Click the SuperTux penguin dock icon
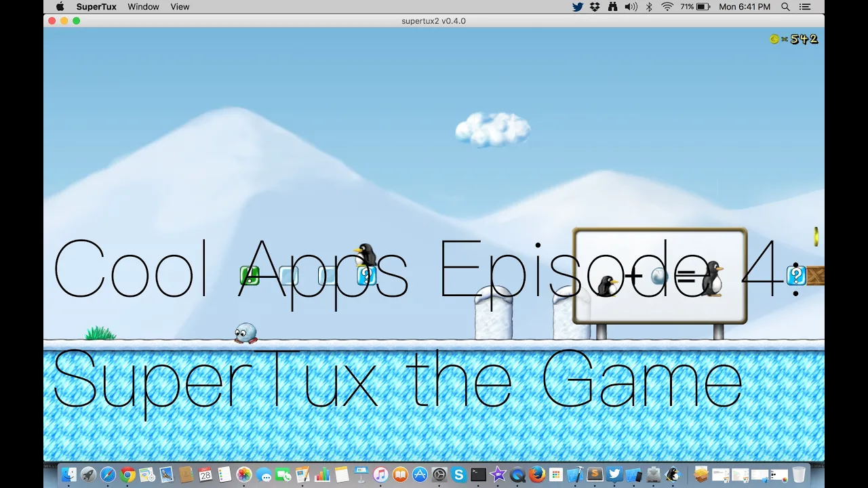Viewport: 868px width, 488px height. click(x=672, y=474)
